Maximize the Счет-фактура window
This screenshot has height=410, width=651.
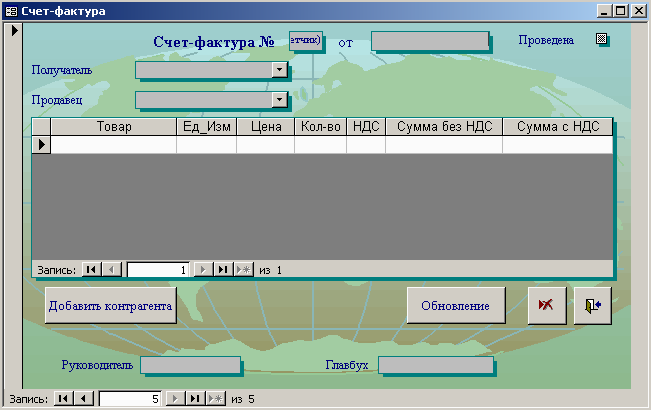[621, 11]
